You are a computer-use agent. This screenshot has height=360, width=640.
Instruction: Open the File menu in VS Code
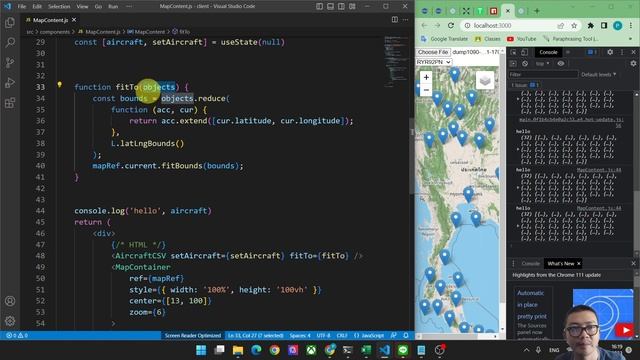22,7
